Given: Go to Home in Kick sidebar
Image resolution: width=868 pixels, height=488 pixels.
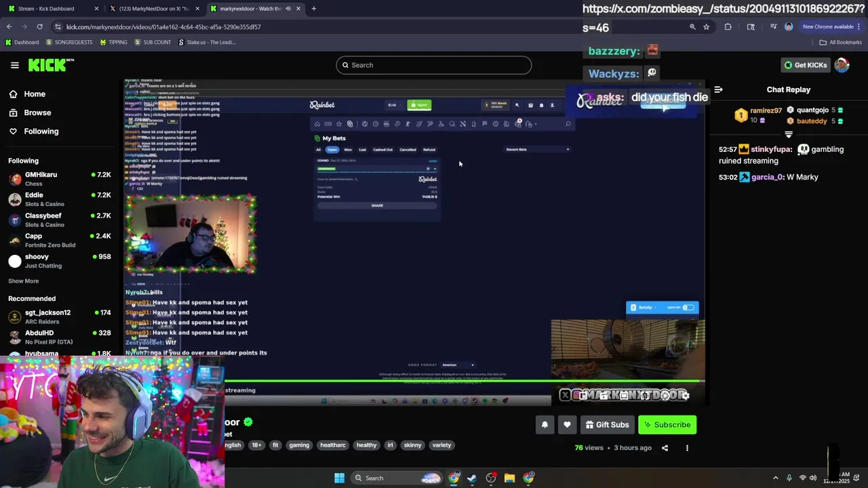Looking at the screenshot, I should 35,94.
